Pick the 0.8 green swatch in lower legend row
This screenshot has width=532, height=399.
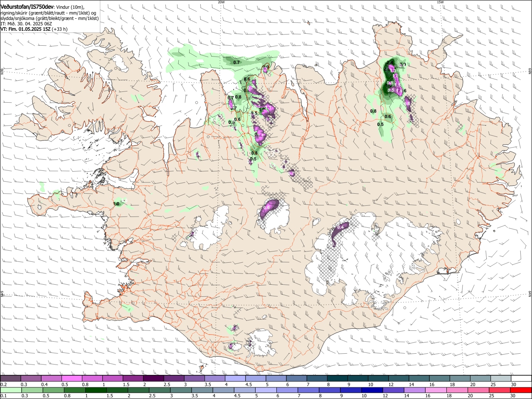click(74, 390)
